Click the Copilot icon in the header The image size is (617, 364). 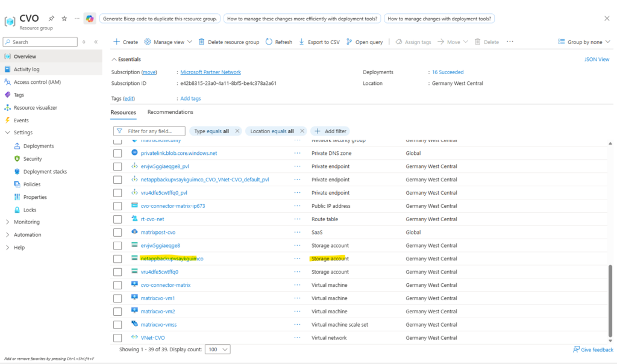click(89, 19)
